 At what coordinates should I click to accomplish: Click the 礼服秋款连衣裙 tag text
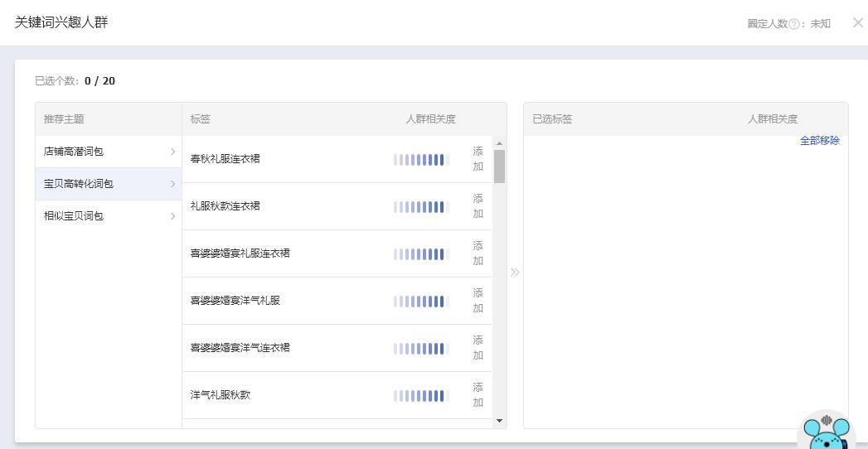[225, 206]
